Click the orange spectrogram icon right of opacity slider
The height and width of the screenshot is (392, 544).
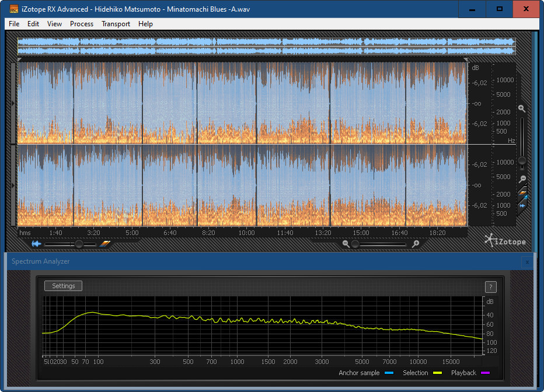[x=104, y=244]
